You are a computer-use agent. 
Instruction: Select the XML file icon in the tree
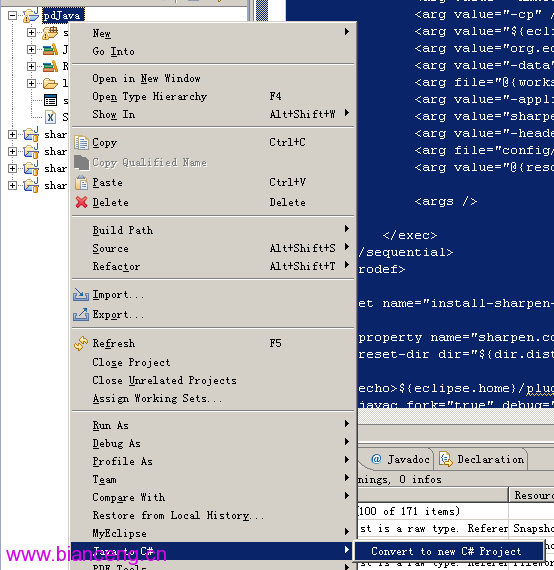point(50,117)
